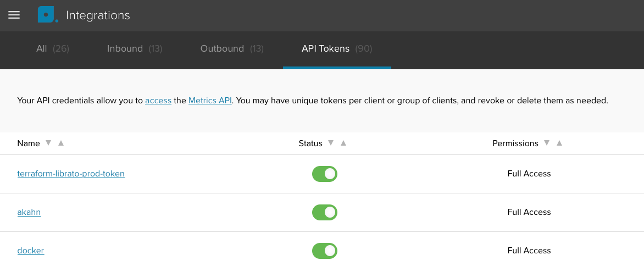Turn off the docker token status
This screenshot has height=266, width=644.
[324, 251]
